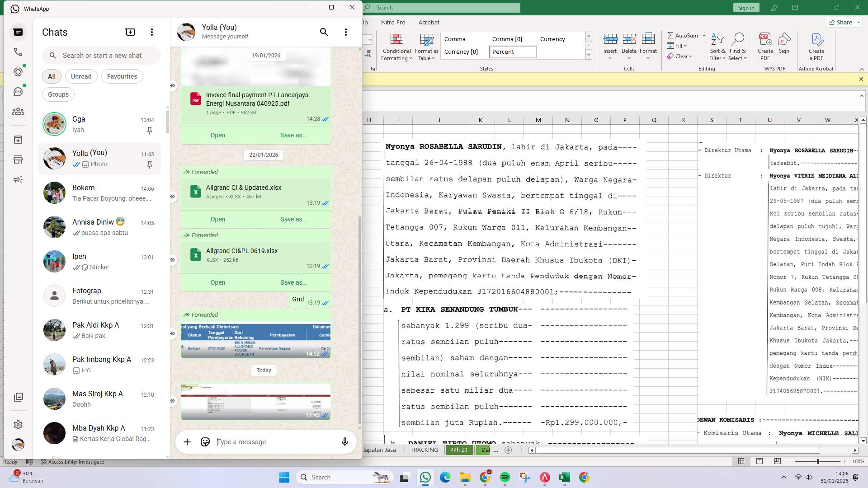The height and width of the screenshot is (488, 868).
Task: Click Save as for Allgrand CI&PL 0619.xlsx
Action: (294, 282)
